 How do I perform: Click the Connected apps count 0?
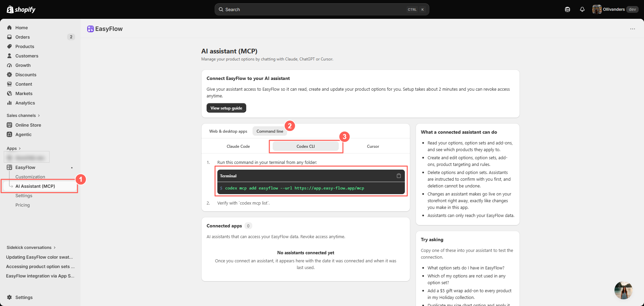(x=248, y=226)
